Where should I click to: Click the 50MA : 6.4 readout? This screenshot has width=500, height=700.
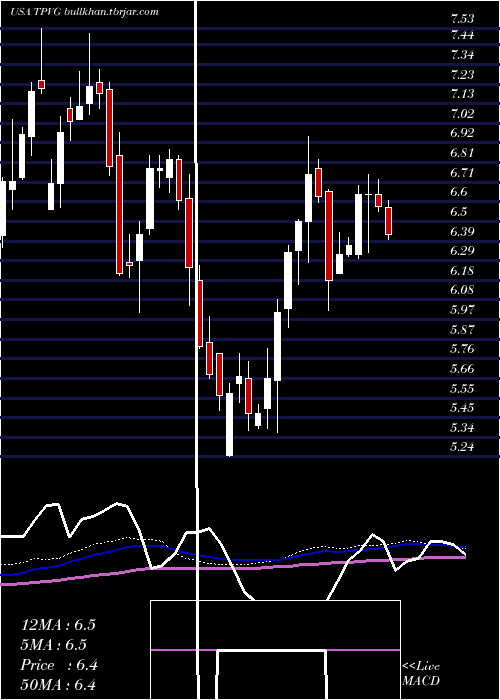click(58, 685)
